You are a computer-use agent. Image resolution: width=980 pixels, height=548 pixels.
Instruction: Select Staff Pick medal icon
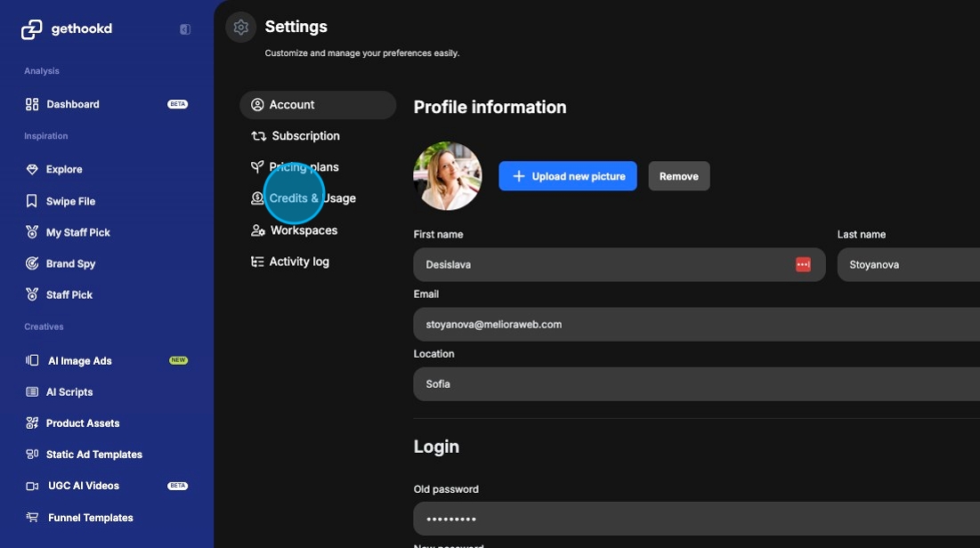coord(32,294)
